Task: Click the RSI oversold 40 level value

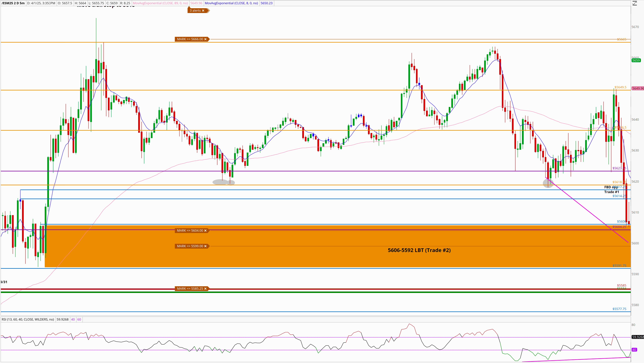Action: pyautogui.click(x=73, y=319)
